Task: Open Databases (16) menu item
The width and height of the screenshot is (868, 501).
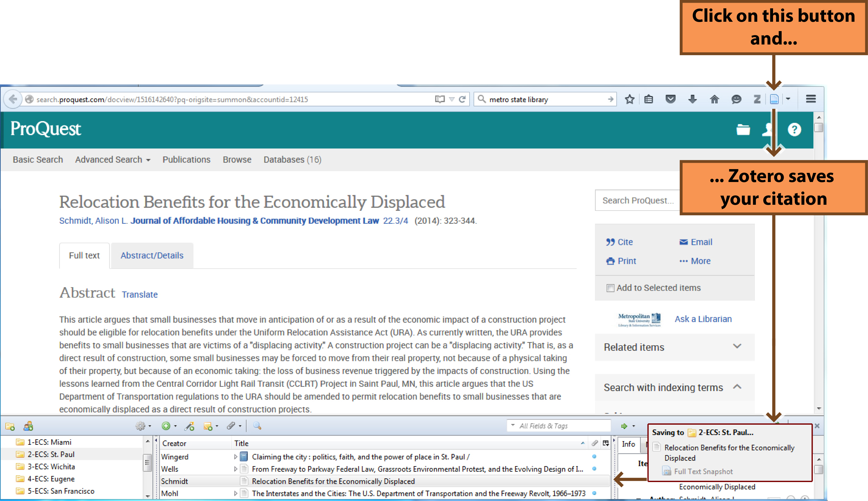Action: pos(292,160)
